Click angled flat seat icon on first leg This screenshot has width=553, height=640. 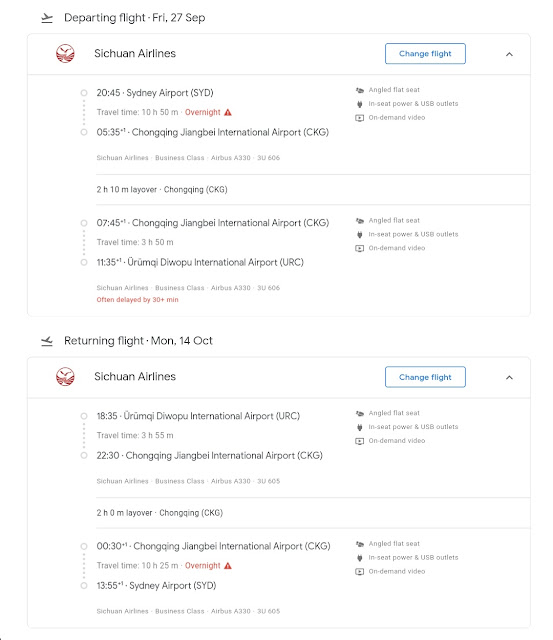[360, 90]
